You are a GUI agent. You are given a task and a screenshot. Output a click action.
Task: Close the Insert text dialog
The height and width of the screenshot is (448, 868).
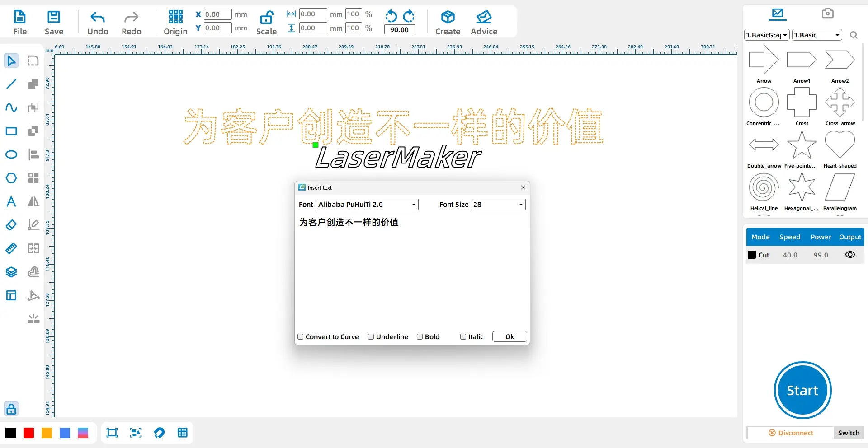(523, 187)
